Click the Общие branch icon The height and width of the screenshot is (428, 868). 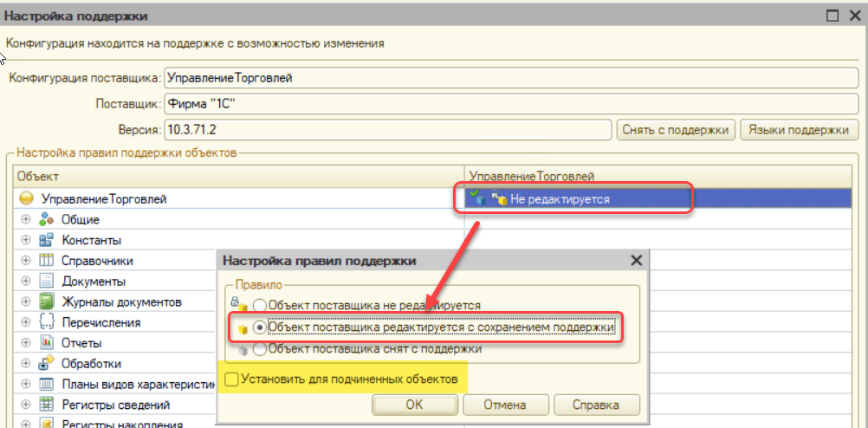click(46, 219)
